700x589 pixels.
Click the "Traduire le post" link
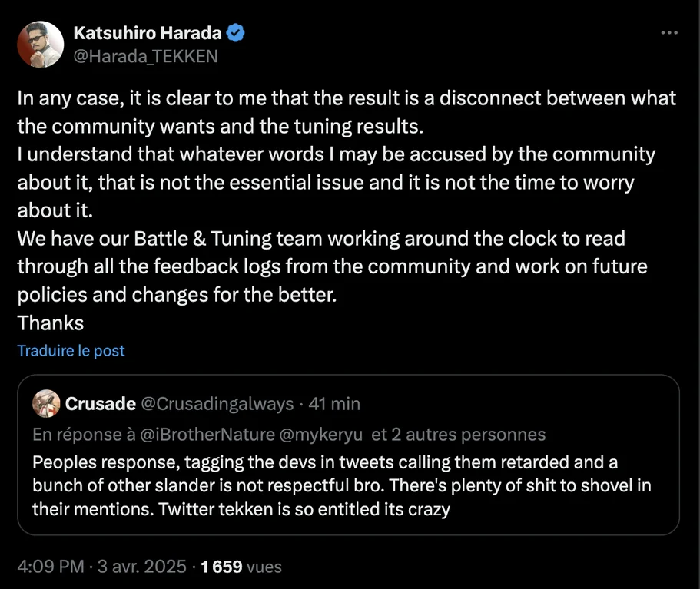pos(71,350)
